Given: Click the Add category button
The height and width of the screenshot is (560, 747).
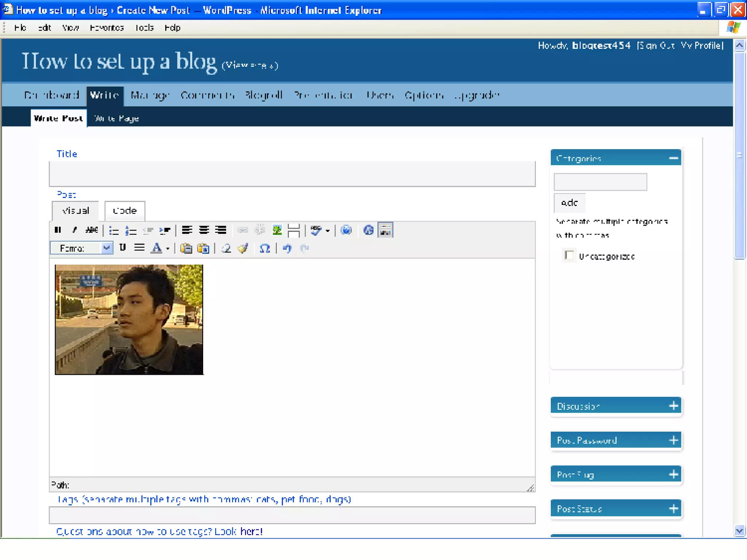Looking at the screenshot, I should [569, 203].
